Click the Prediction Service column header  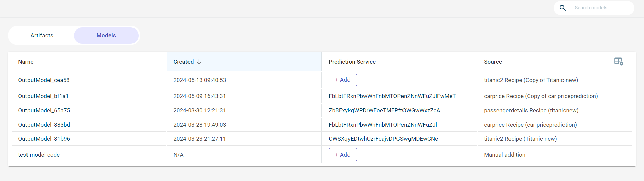(x=352, y=62)
